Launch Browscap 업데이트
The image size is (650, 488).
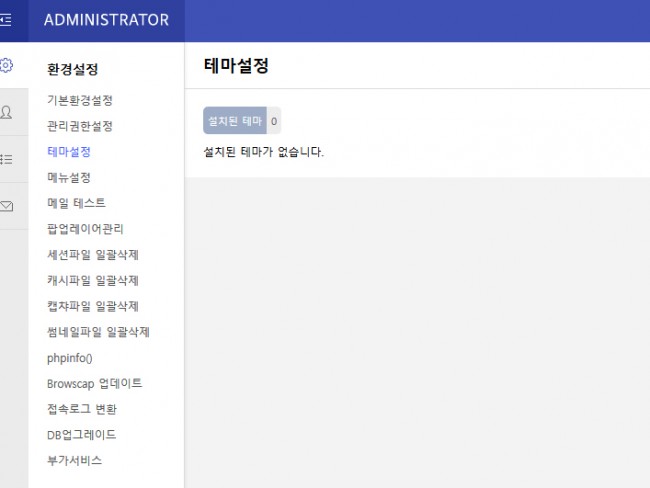95,384
